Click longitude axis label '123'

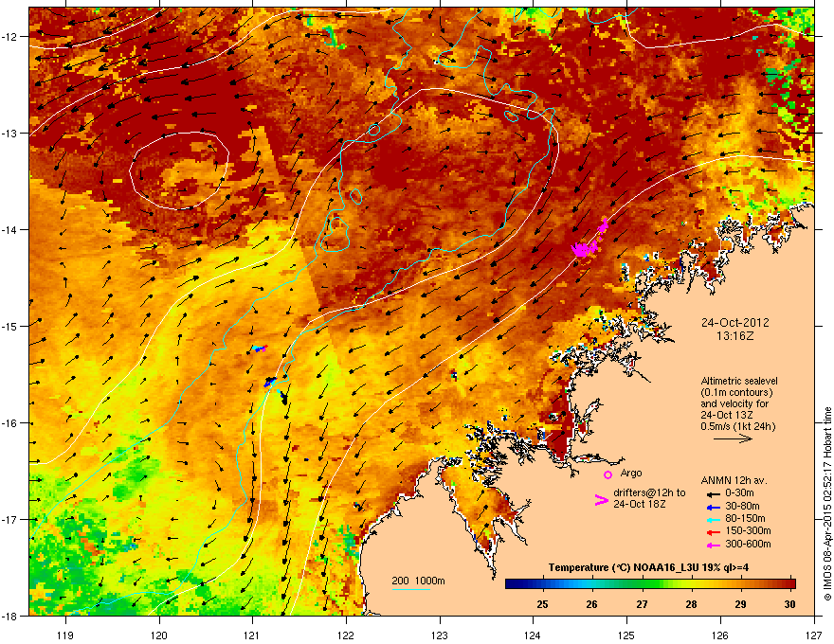pos(440,635)
